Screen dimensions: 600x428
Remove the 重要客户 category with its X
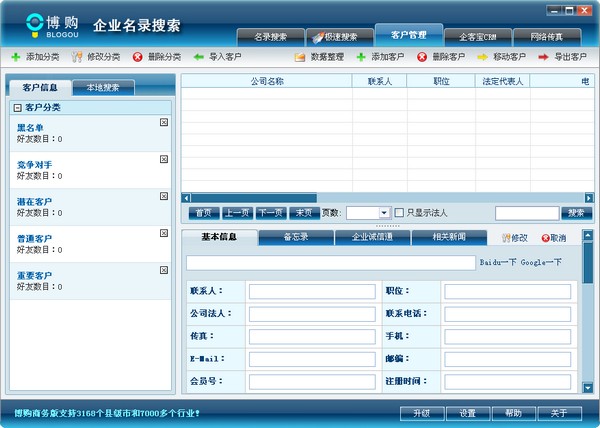pos(164,270)
